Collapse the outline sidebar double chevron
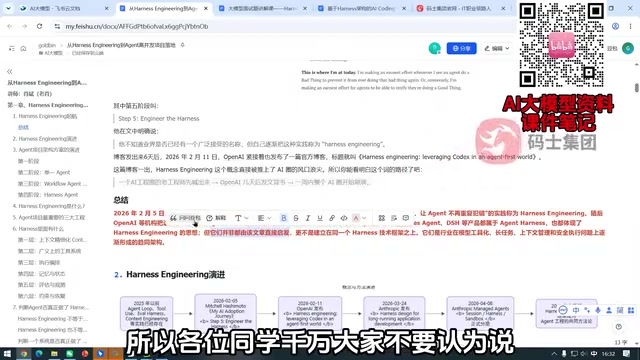Screen dimensions: 640x360 coord(10,71)
